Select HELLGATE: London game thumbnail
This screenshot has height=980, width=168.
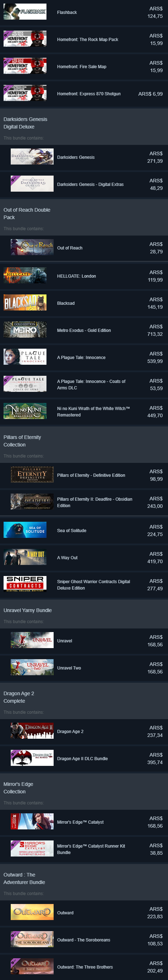click(x=25, y=276)
